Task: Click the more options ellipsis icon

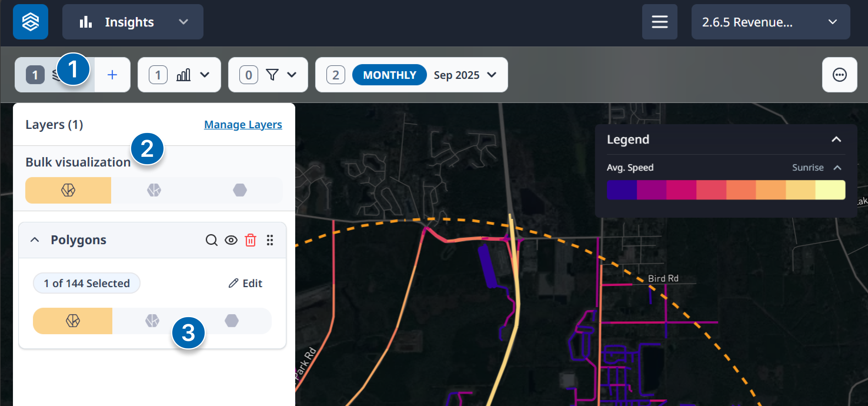Action: pyautogui.click(x=839, y=74)
